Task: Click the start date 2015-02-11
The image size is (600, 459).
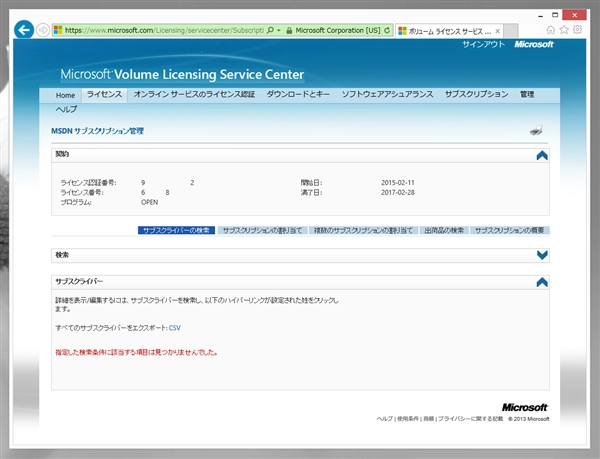Action: pyautogui.click(x=398, y=183)
